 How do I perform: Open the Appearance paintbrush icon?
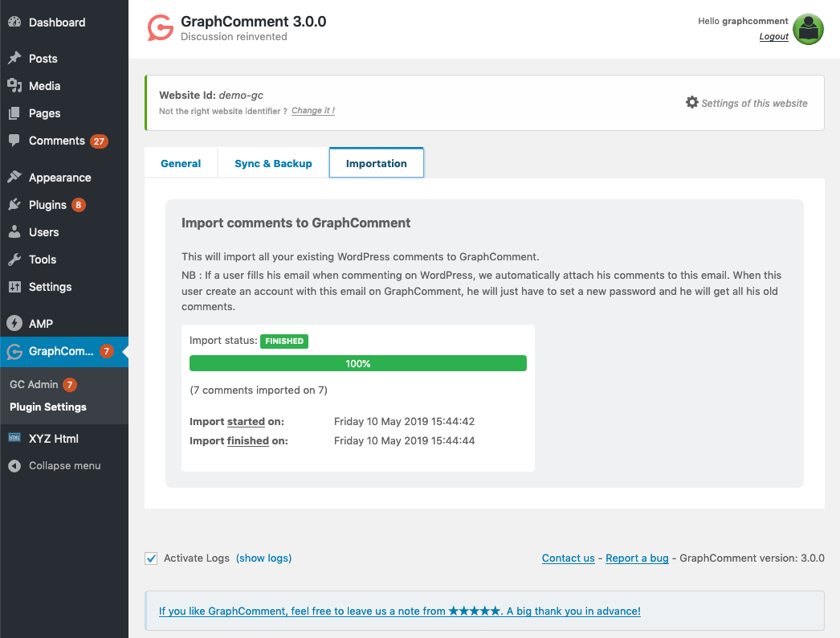pos(14,177)
